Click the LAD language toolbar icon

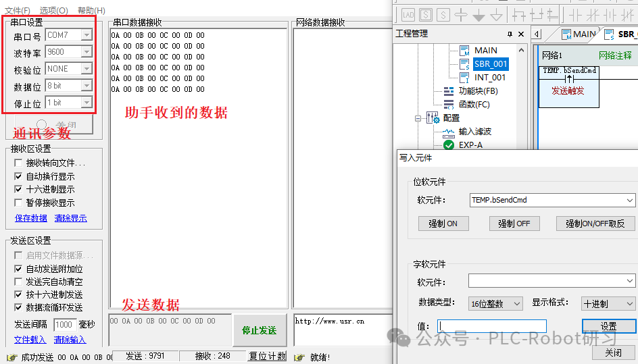coord(408,15)
